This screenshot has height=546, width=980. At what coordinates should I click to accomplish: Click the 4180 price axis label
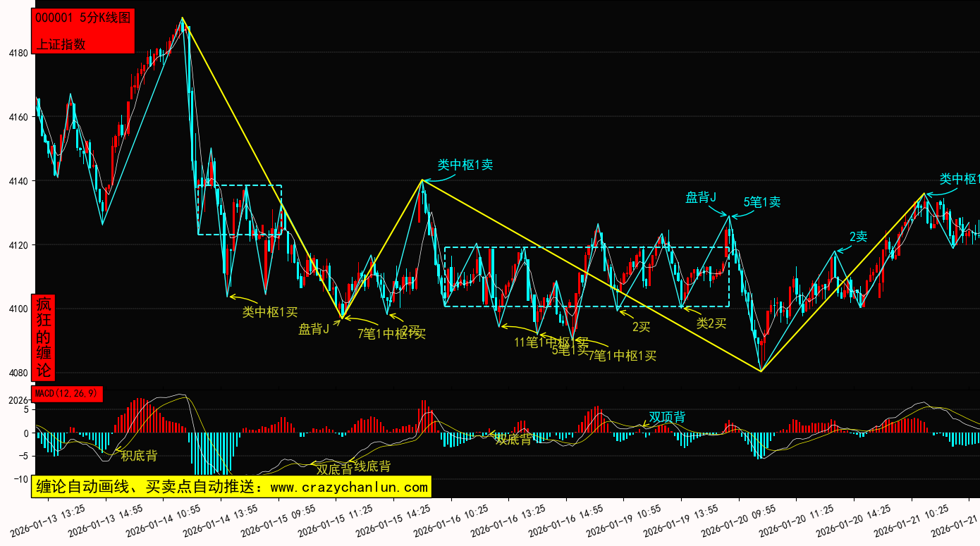18,53
